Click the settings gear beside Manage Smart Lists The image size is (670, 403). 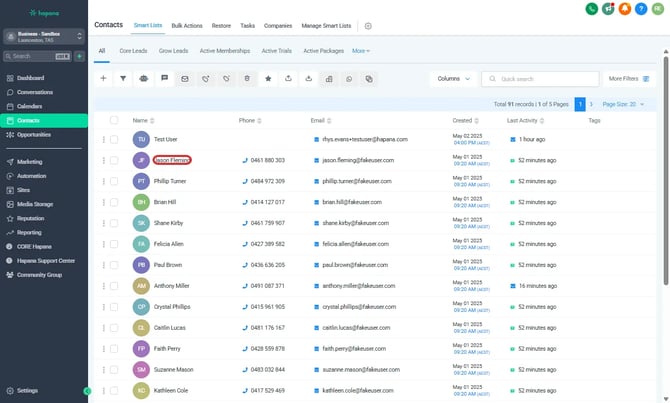pyautogui.click(x=368, y=25)
